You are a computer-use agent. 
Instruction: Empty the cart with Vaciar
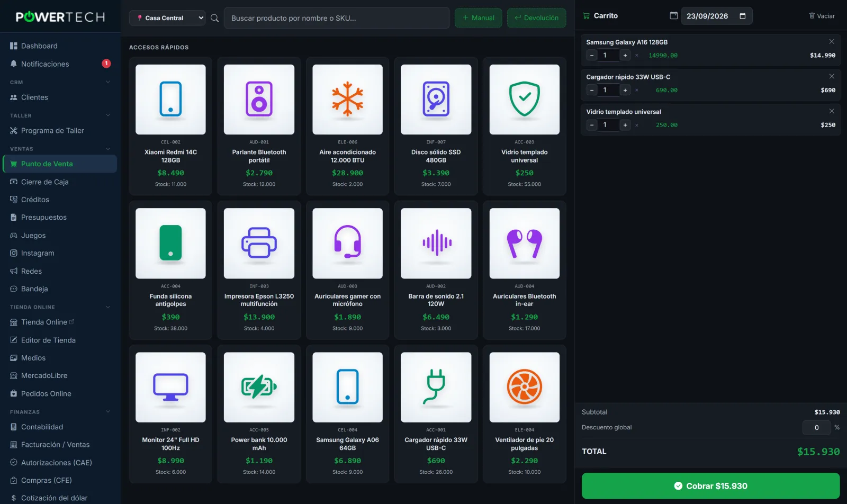(822, 16)
